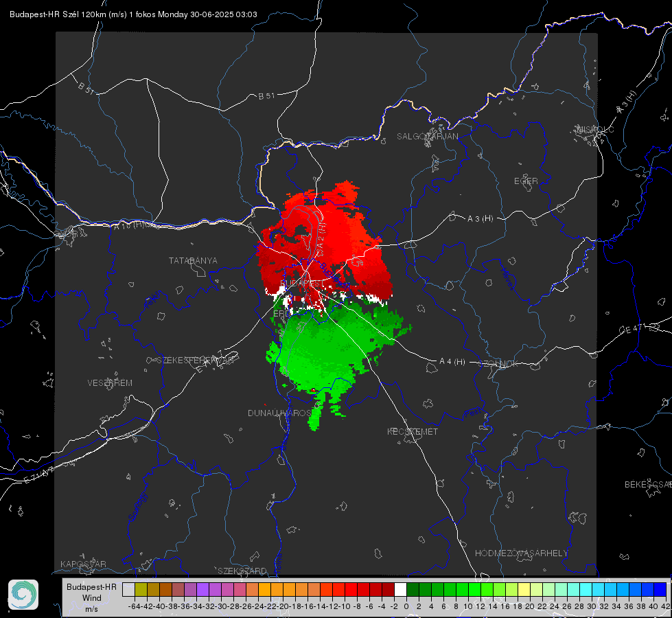Viewport: 672px width, 618px height.
Task: Click the ERD label south of Budapest
Action: [281, 314]
